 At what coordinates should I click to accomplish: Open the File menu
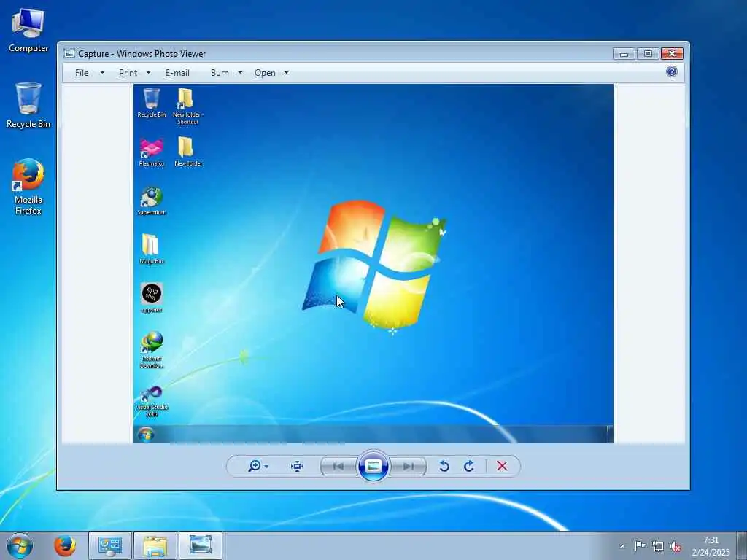[82, 73]
